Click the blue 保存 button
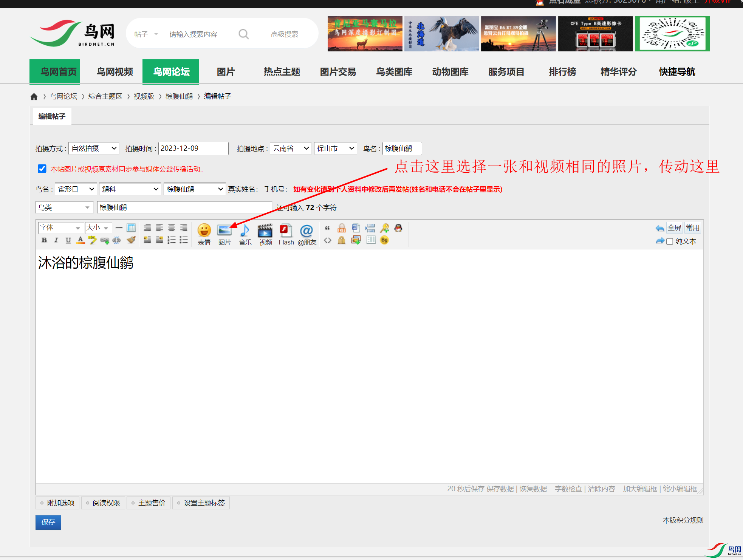 (48, 522)
